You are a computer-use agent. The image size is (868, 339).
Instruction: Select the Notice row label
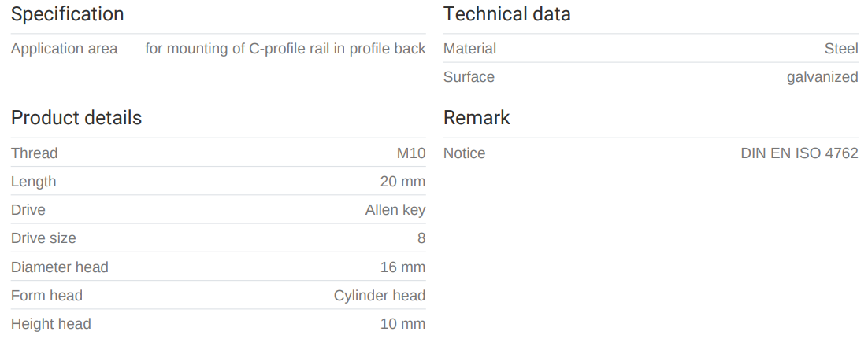[x=465, y=153]
